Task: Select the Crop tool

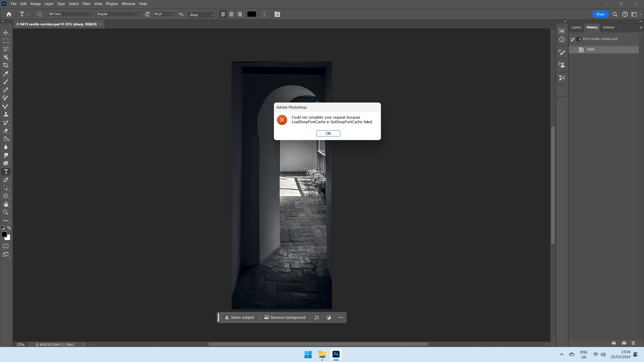Action: (6, 65)
